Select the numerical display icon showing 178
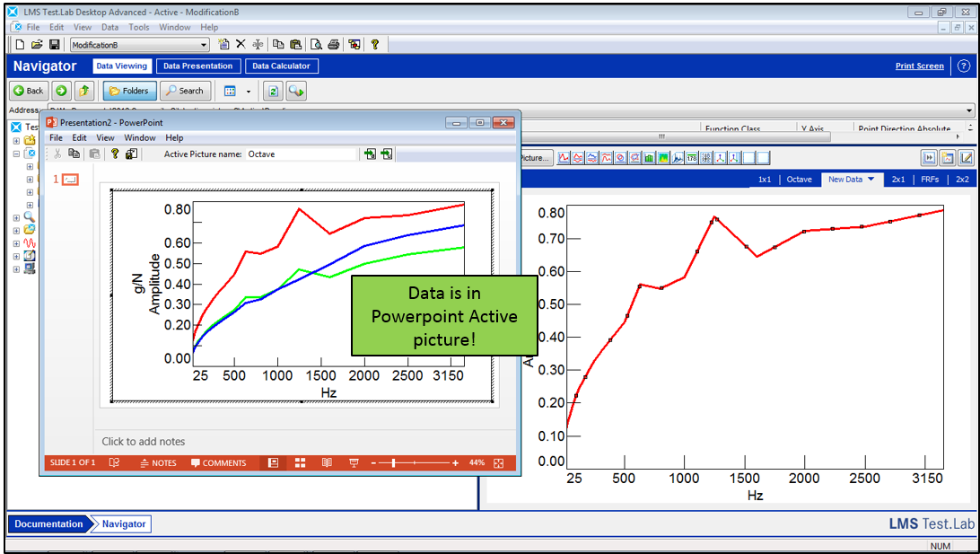 pos(692,157)
